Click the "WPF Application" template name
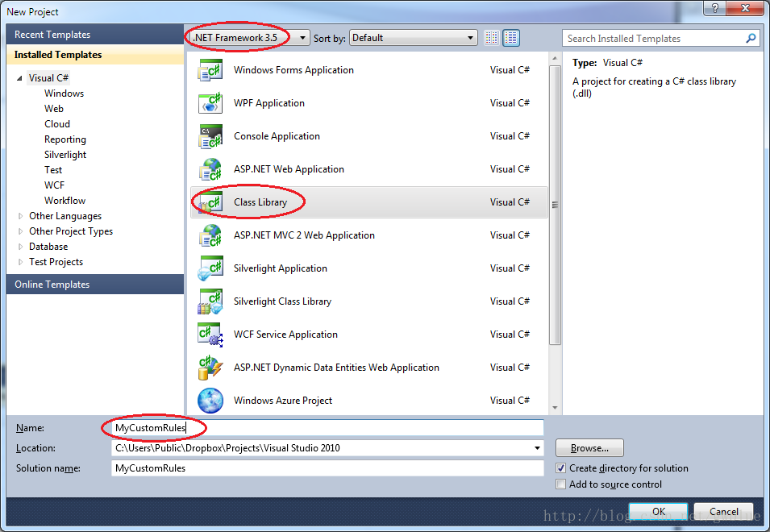Viewport: 770px width, 532px height. [x=269, y=103]
